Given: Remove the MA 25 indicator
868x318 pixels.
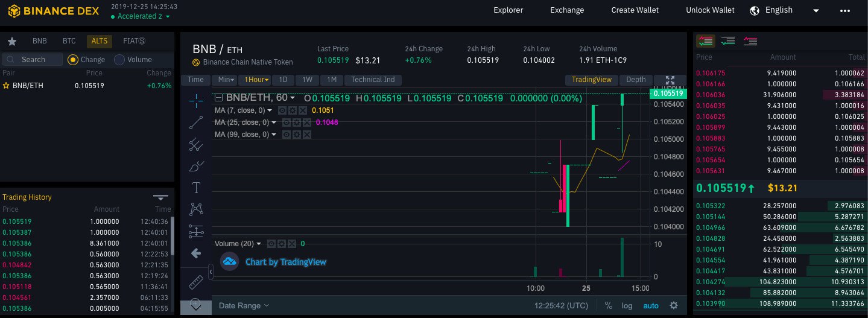Looking at the screenshot, I should coord(306,122).
